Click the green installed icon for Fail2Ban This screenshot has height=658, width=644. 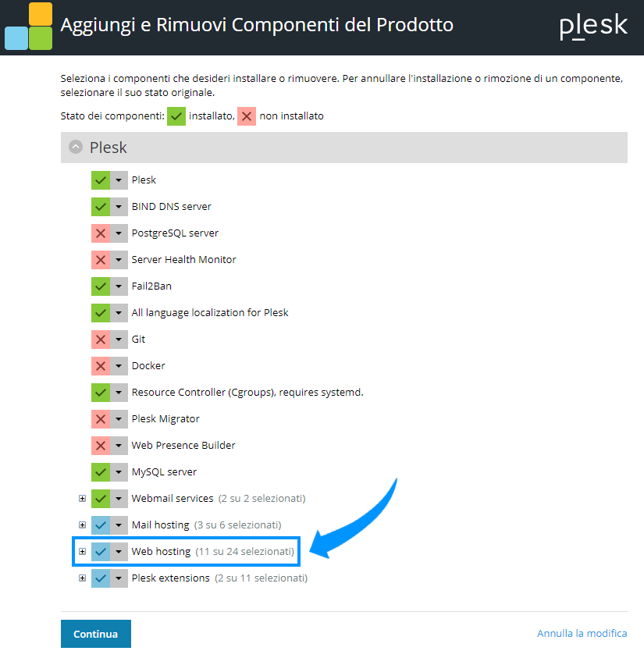(101, 286)
